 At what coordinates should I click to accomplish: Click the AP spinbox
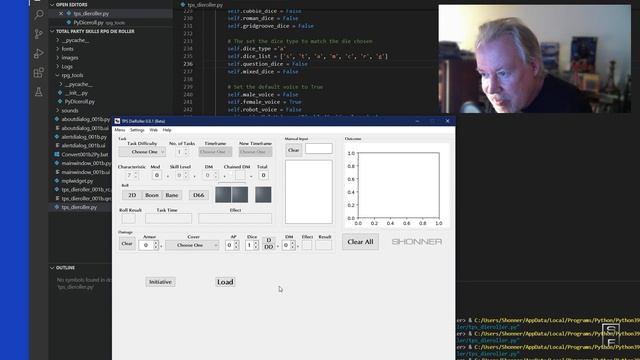[232, 245]
